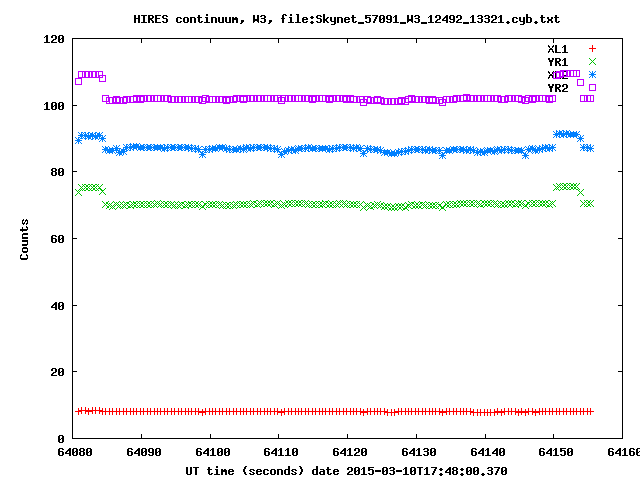Screen dimensions: 640x480
Task: Click y-axis tick label 120
Action: tap(54, 39)
